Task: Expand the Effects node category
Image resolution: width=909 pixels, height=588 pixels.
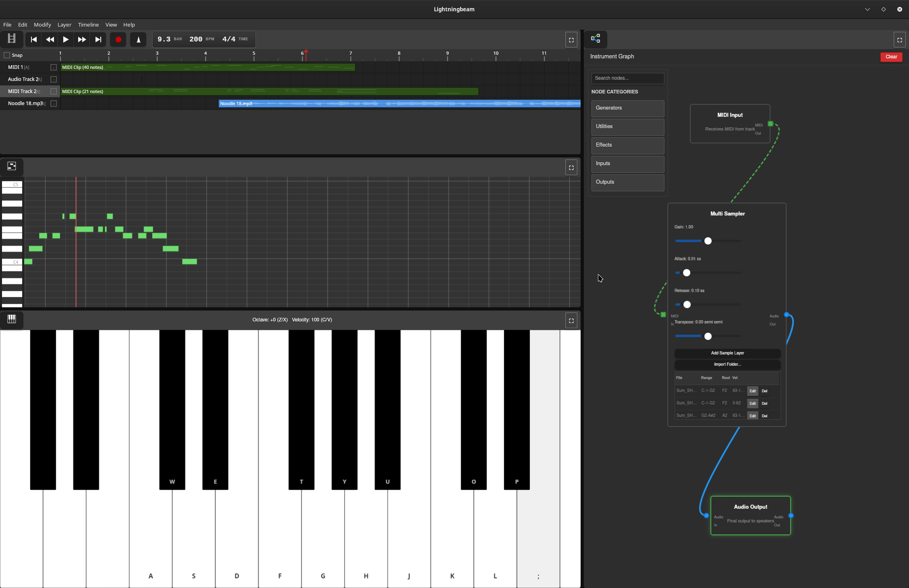Action: pyautogui.click(x=627, y=145)
